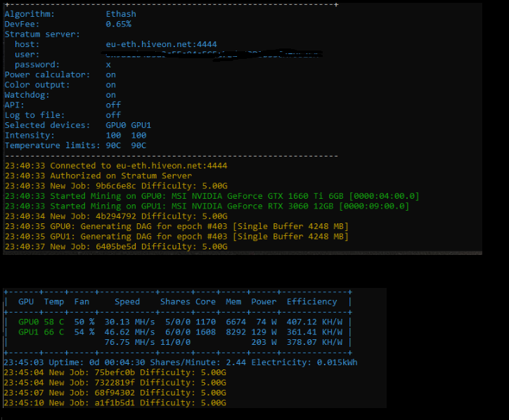509x420 pixels.
Task: Click the 'Watchdog:' label
Action: tap(27, 95)
